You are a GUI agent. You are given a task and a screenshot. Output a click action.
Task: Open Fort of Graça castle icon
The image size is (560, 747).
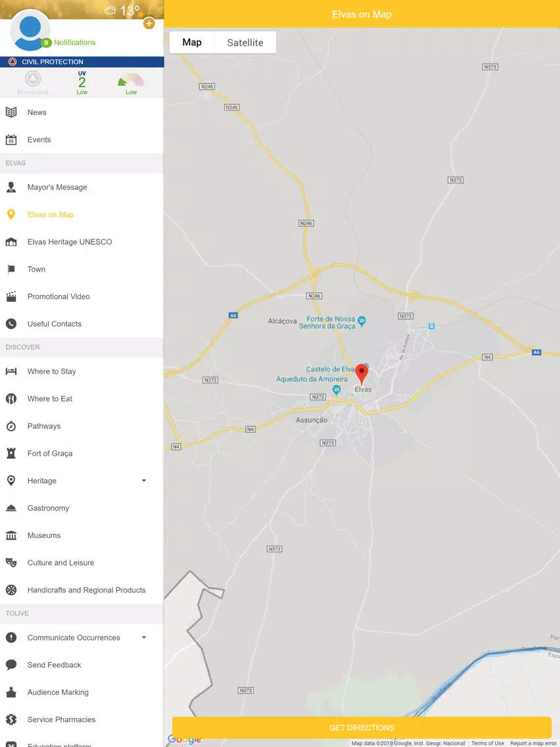11,454
